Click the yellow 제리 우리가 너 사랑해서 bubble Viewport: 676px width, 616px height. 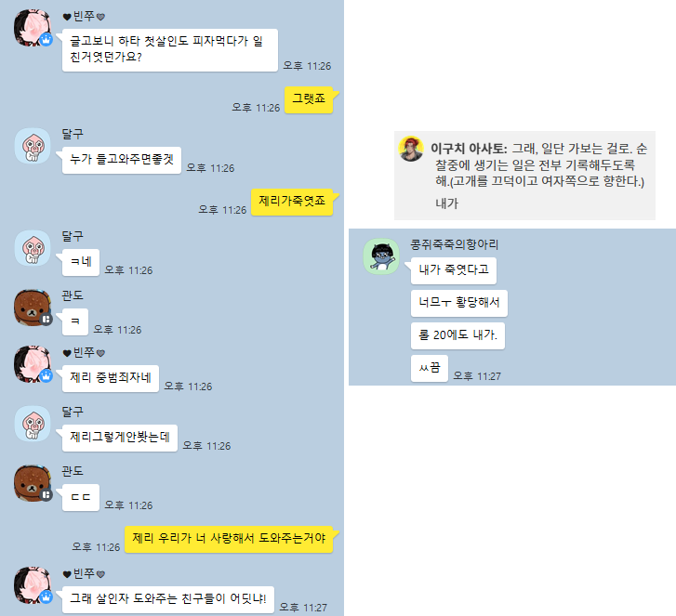click(229, 539)
